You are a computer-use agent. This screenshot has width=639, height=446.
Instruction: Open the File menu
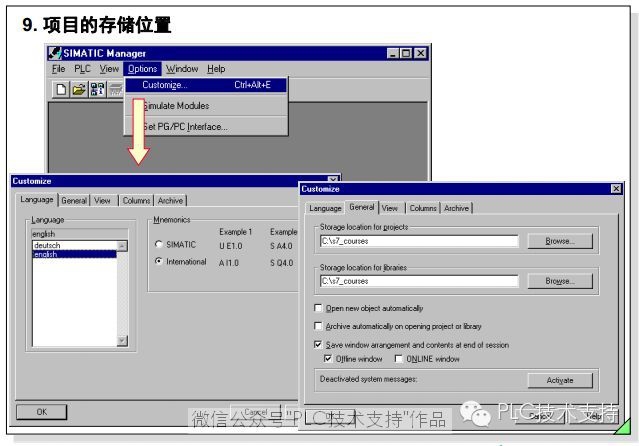58,69
